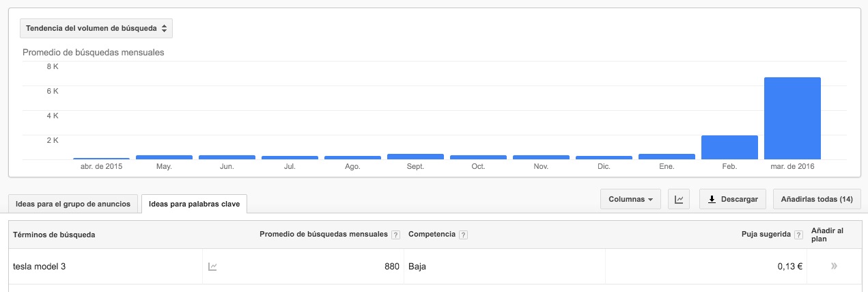
Task: Click the tesla model 3 search term
Action: 39,267
